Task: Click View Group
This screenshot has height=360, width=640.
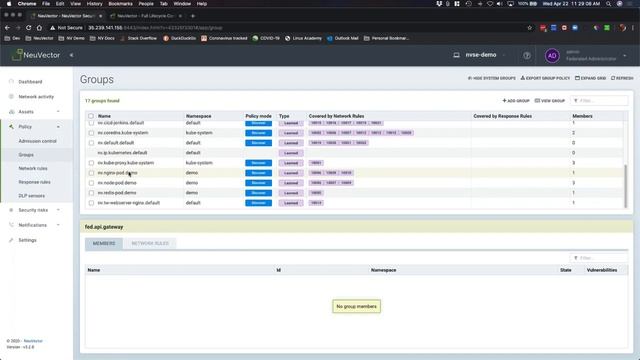Action: point(549,101)
